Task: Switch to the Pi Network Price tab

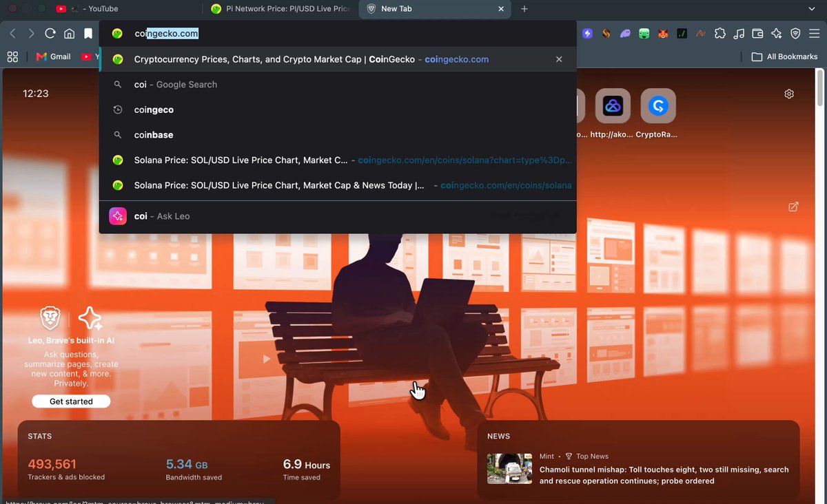Action: [x=281, y=9]
